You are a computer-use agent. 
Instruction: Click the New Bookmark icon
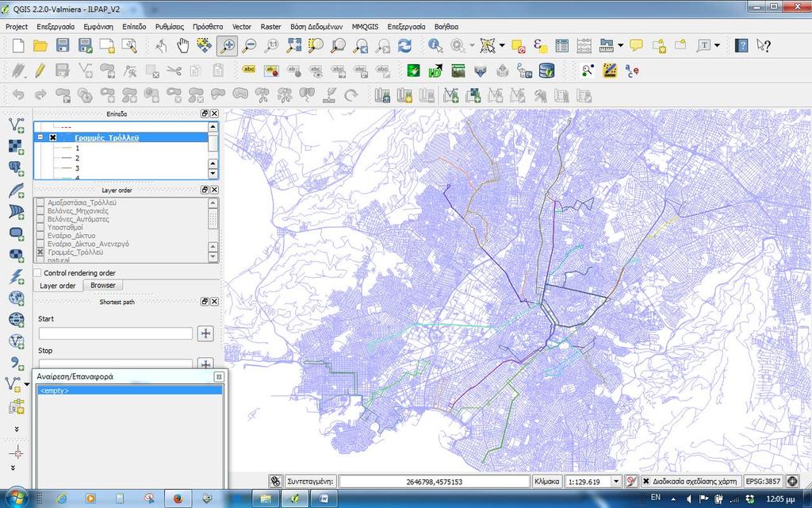pyautogui.click(x=659, y=45)
